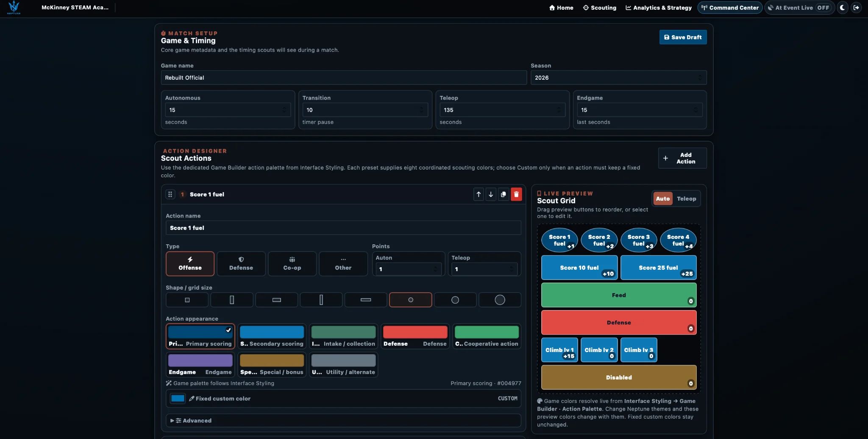Toggle dark mode moon icon
Screen dimensions: 868x439
click(843, 8)
